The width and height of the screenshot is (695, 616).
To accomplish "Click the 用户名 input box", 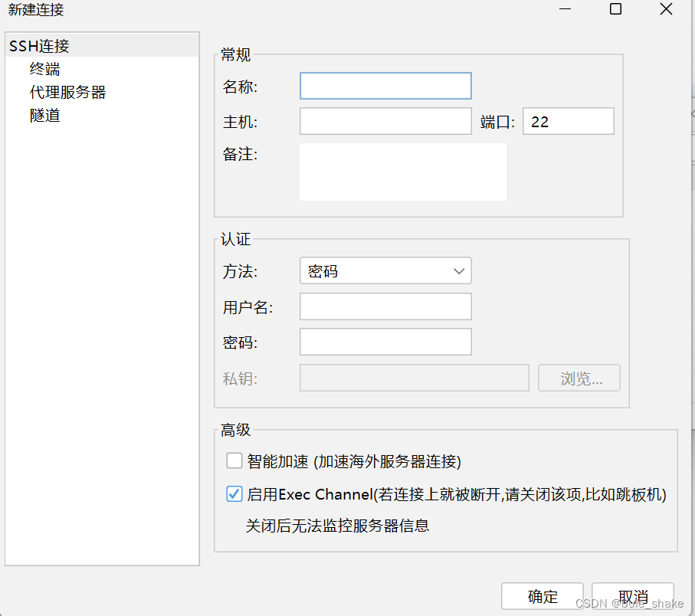I will [x=385, y=306].
